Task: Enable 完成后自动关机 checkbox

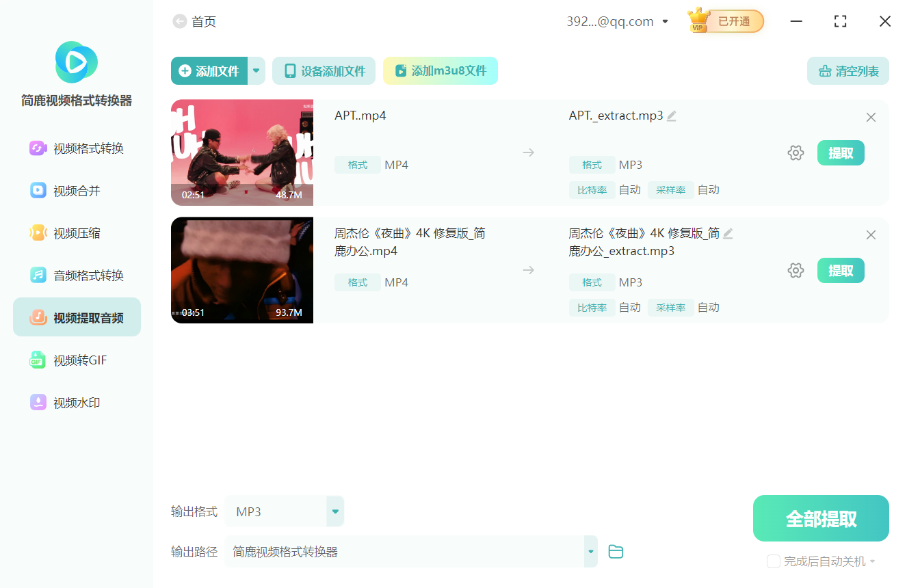Action: pos(774,561)
